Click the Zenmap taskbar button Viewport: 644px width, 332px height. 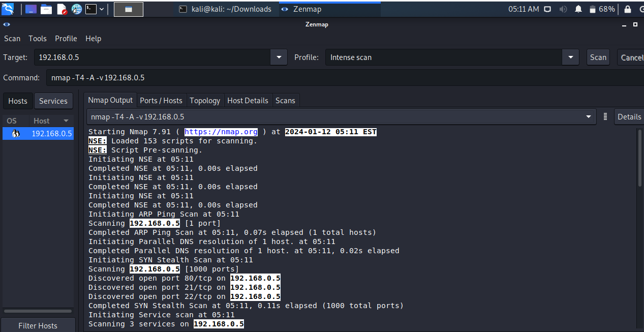(x=329, y=9)
